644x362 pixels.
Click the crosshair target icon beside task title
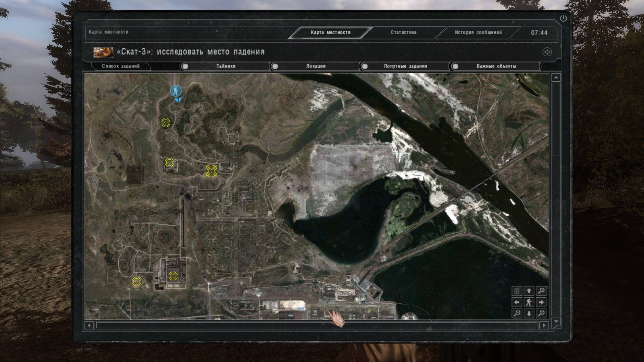pos(547,52)
